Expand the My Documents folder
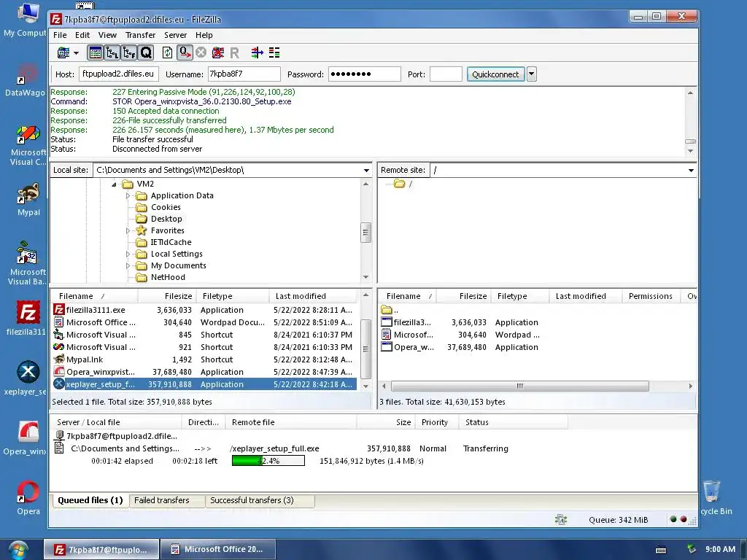Image resolution: width=747 pixels, height=560 pixels. click(x=128, y=265)
